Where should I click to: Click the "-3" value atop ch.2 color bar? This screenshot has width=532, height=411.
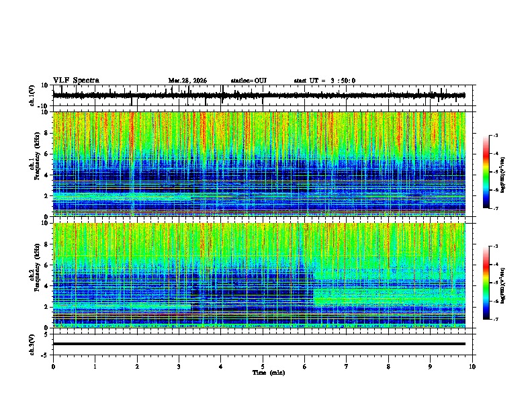click(x=496, y=246)
